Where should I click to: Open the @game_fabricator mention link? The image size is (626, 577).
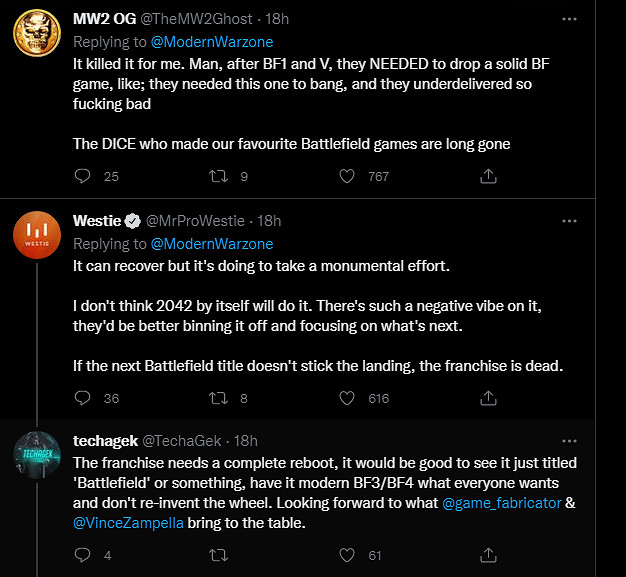502,502
